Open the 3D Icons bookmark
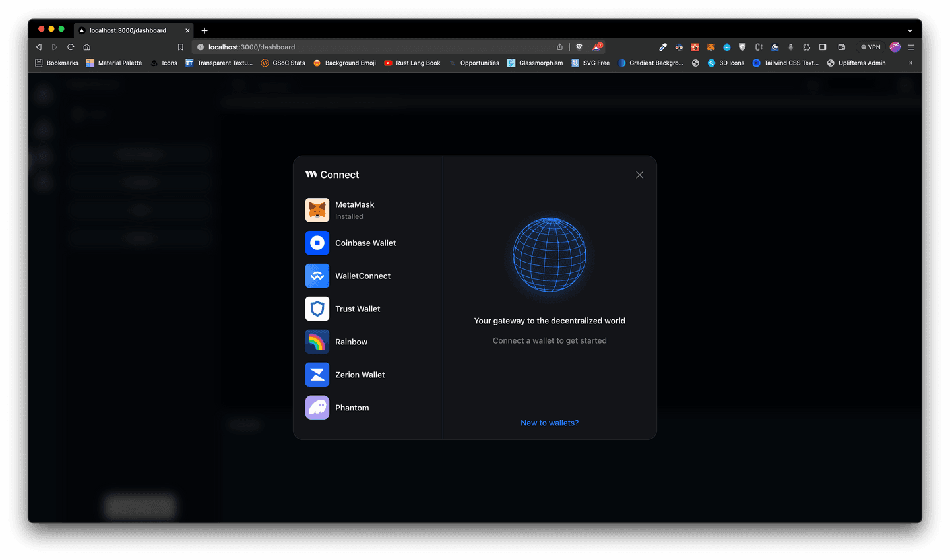 726,63
